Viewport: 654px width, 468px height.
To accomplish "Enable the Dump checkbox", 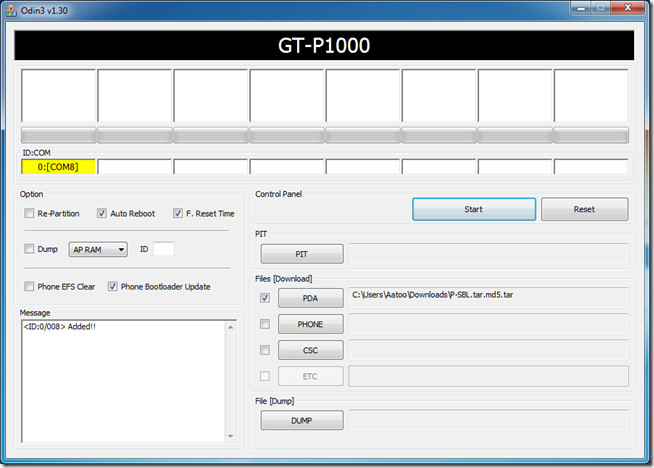I will 29,249.
